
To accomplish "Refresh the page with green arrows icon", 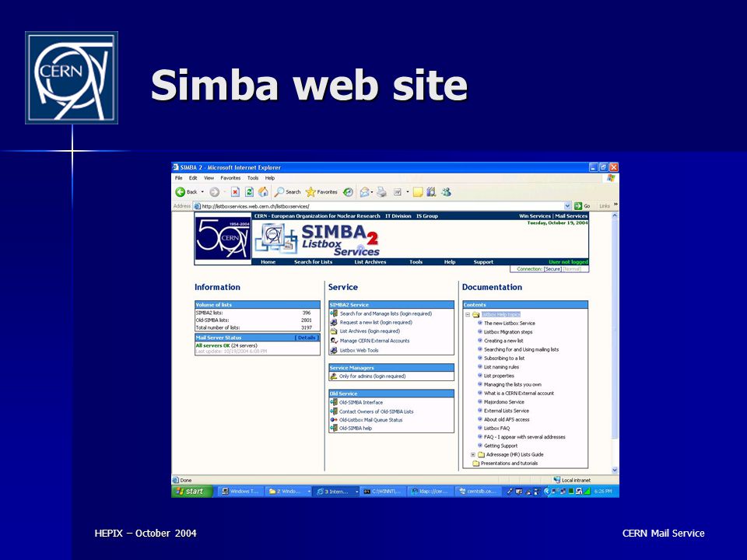I will coord(249,192).
